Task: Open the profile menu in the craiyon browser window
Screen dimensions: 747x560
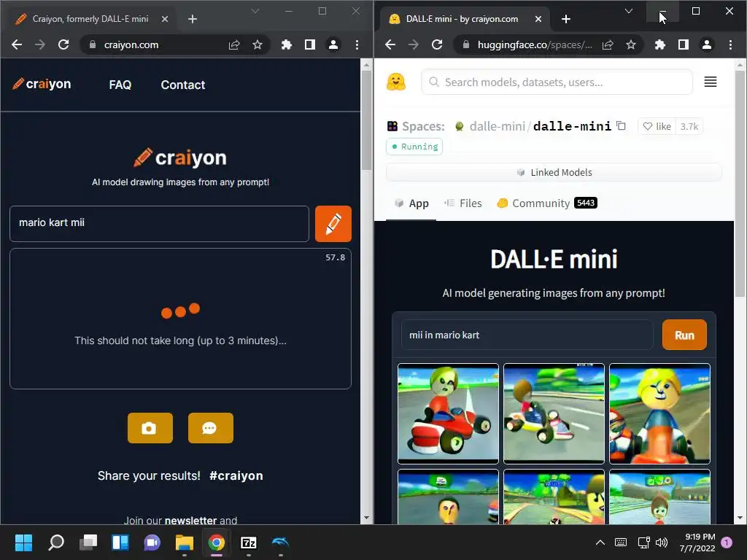Action: pyautogui.click(x=333, y=44)
